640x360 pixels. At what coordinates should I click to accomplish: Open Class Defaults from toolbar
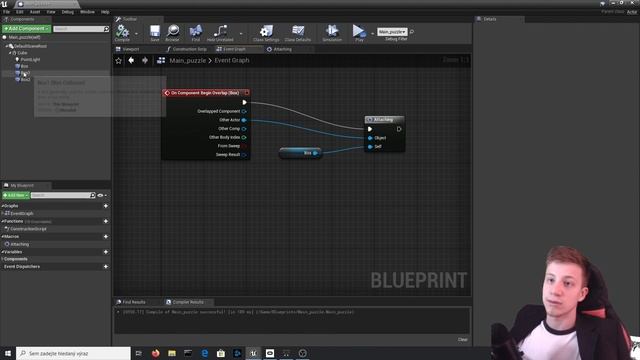tap(298, 33)
